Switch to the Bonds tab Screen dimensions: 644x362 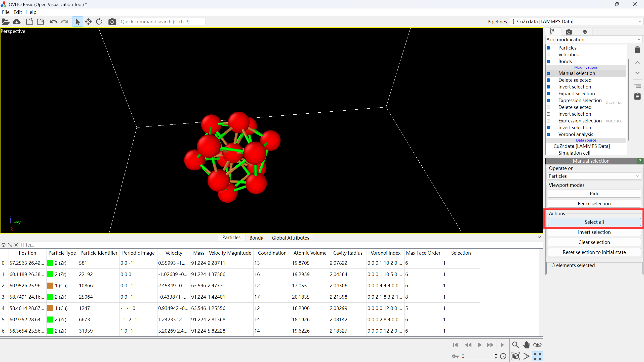click(x=256, y=238)
